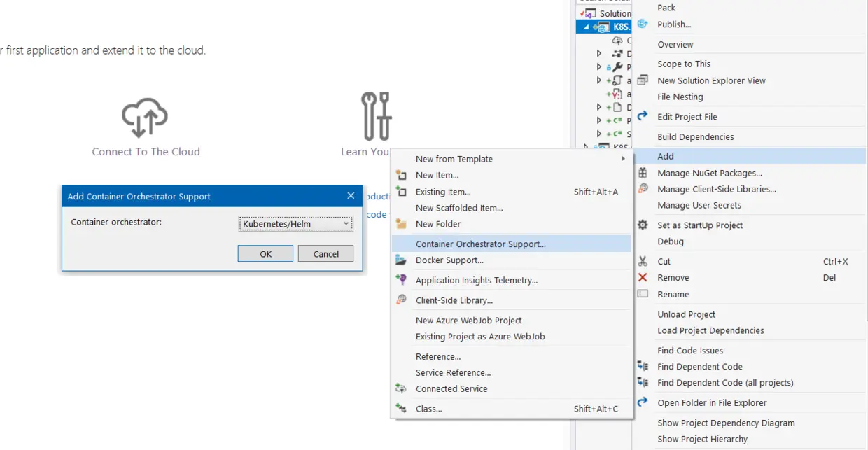Click the Open Folder in File Explorer icon
Image resolution: width=868 pixels, height=450 pixels.
643,402
